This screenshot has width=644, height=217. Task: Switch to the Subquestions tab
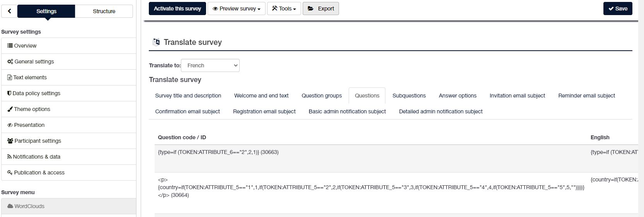(409, 96)
